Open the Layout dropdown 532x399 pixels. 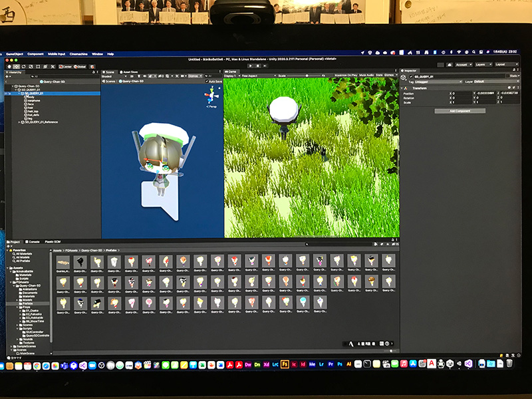click(x=507, y=64)
